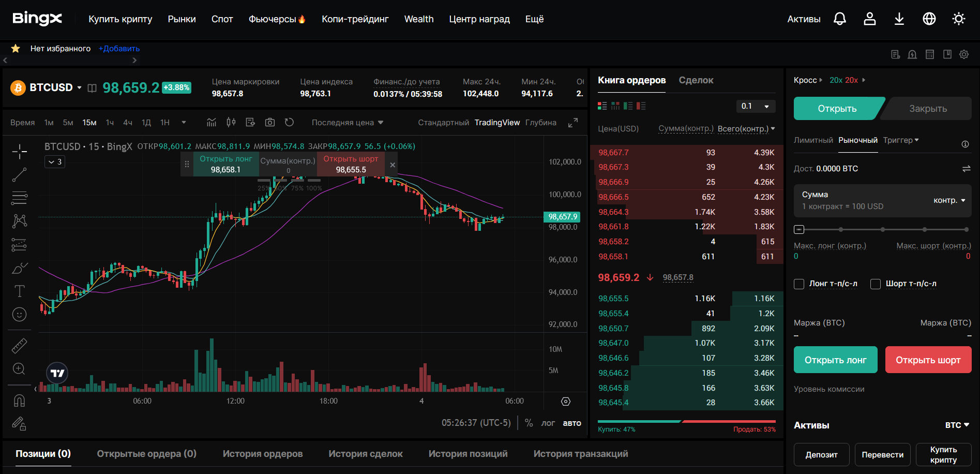Screen dimensions: 980x474
Task: Expand BTCUSD pair selector
Action: [79, 87]
